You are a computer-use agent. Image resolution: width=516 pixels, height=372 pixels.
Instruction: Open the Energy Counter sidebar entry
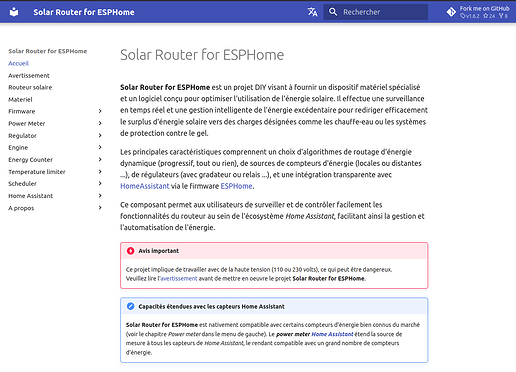click(30, 160)
